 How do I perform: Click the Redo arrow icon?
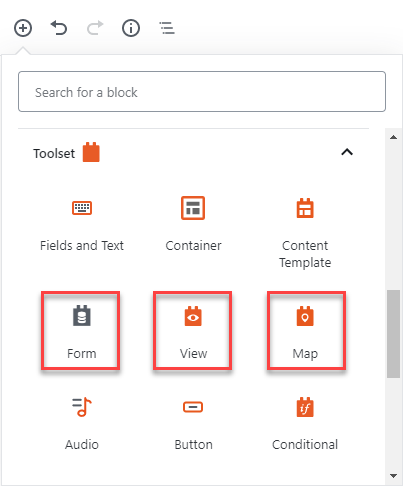(95, 28)
